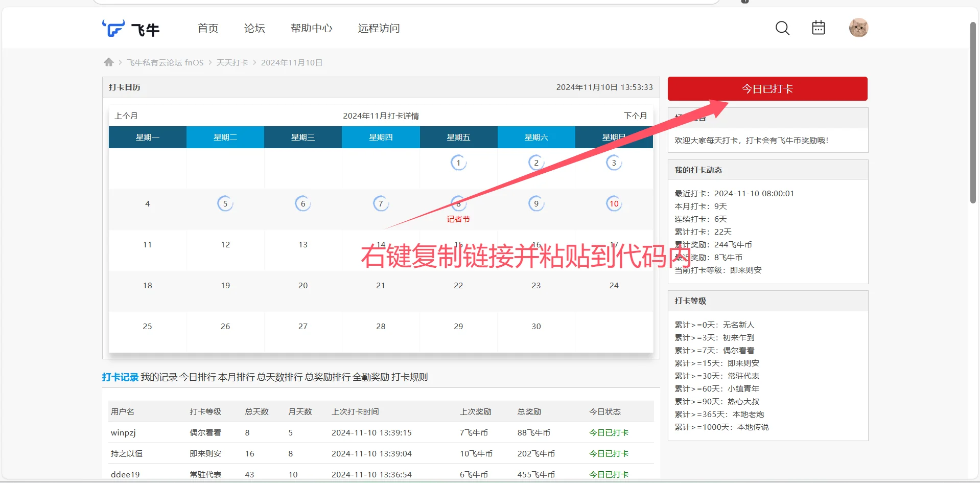Screen dimensions: 980x483
Task: Click calendar day 18
Action: pyautogui.click(x=148, y=286)
